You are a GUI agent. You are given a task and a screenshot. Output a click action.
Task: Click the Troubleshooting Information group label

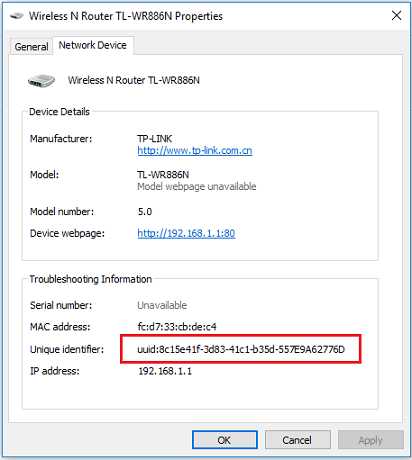pos(91,279)
